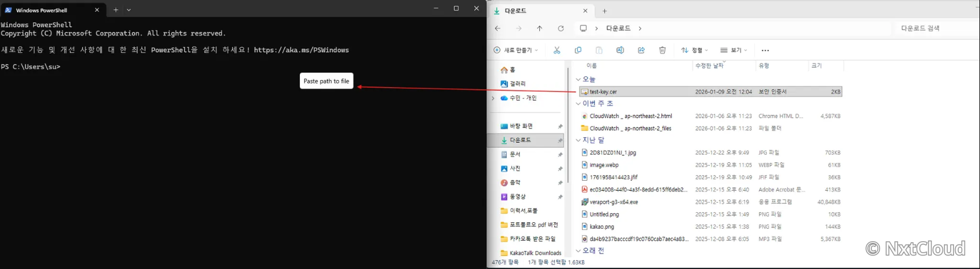Click 다운로드 breadcrumb in the address bar
The height and width of the screenshot is (269, 980).
tap(618, 28)
